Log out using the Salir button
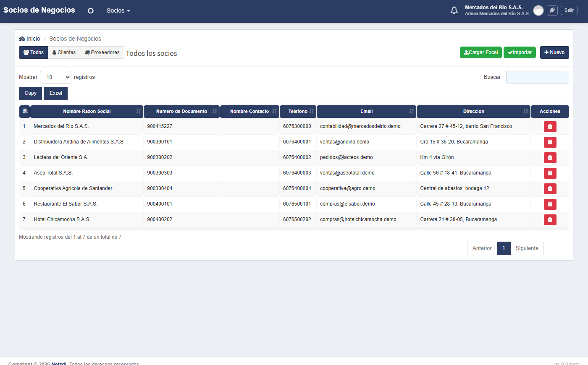The height and width of the screenshot is (365, 588). 569,10
